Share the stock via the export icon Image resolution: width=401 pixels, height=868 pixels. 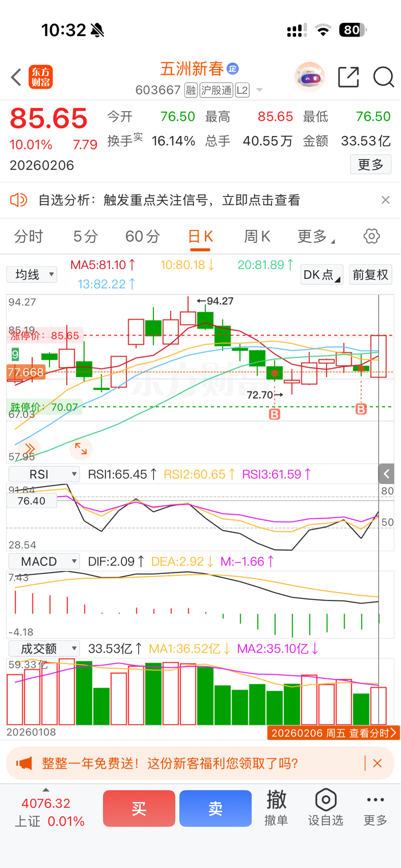point(349,77)
